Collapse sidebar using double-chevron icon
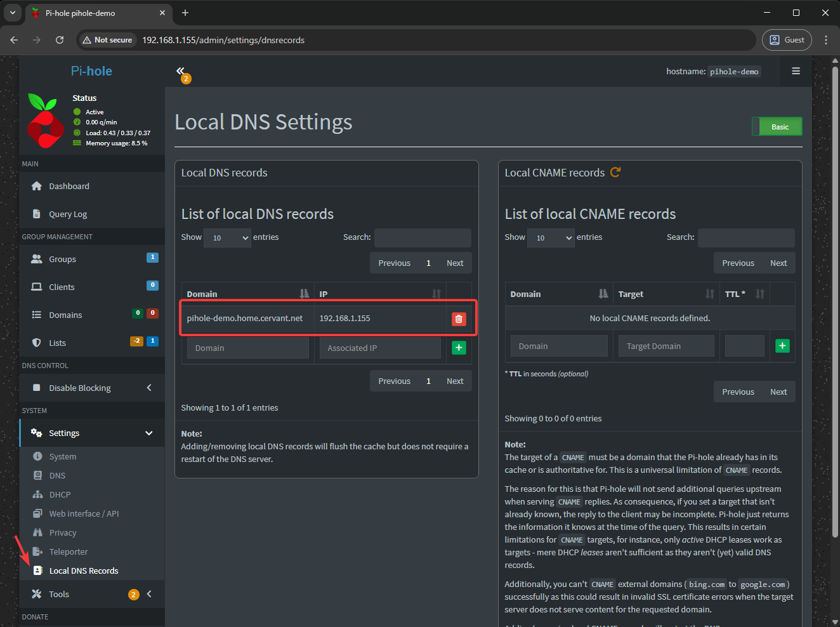The width and height of the screenshot is (840, 627). click(180, 71)
